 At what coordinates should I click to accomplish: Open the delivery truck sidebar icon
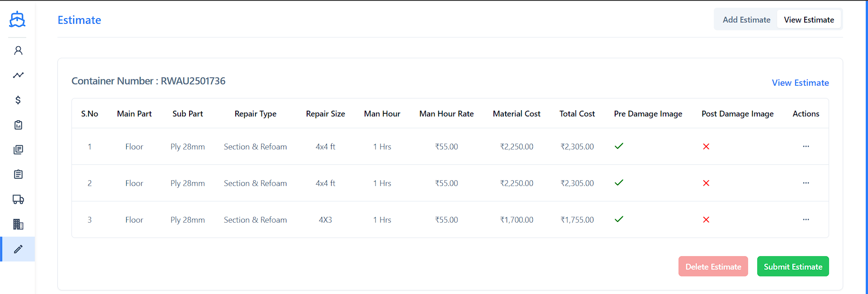click(x=18, y=200)
